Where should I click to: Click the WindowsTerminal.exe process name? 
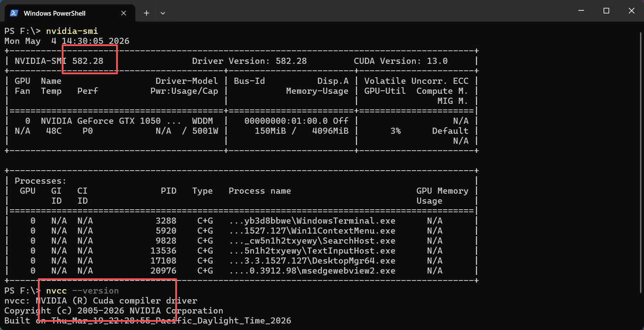(312, 221)
